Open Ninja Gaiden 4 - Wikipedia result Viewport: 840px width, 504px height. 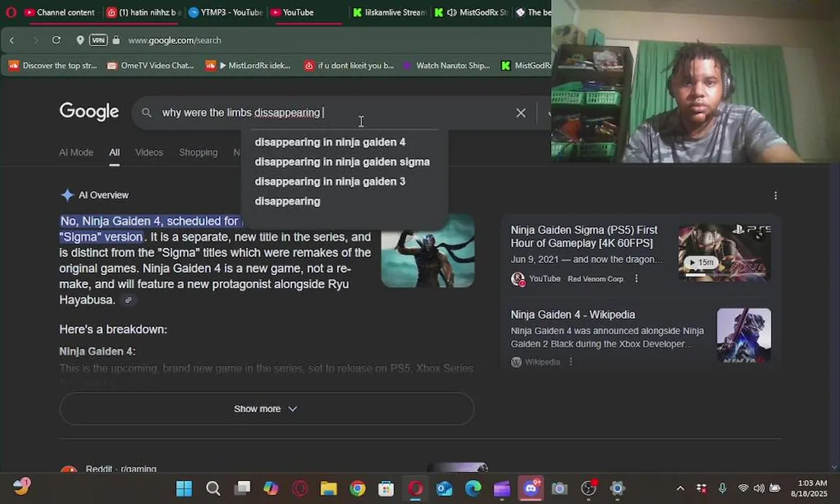pyautogui.click(x=573, y=315)
